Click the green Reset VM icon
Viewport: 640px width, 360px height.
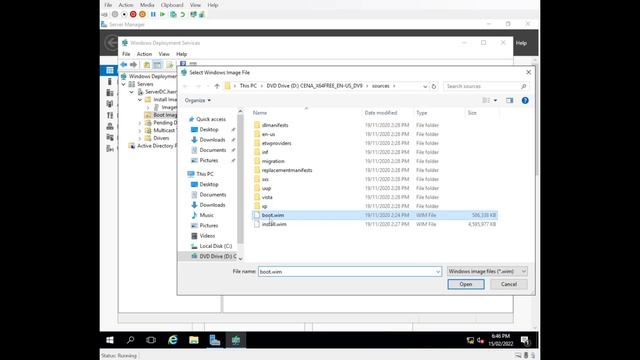click(x=162, y=14)
